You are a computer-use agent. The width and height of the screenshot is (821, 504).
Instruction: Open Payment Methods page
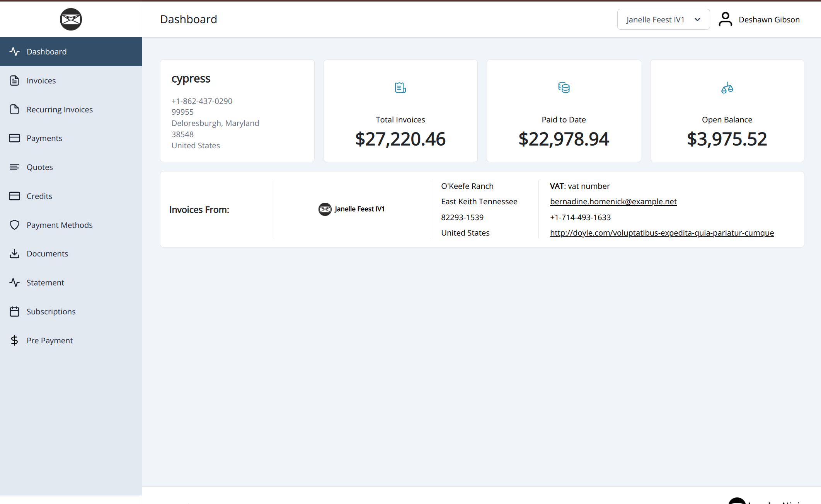tap(71, 225)
